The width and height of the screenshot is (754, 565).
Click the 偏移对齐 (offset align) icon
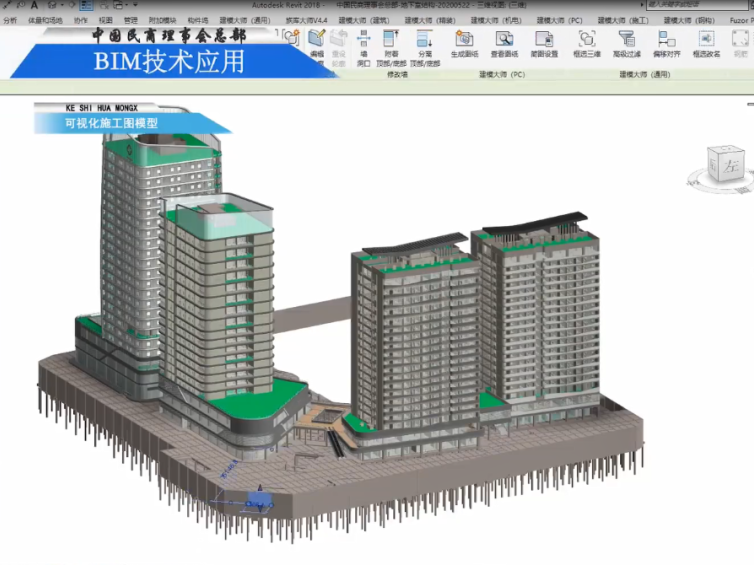click(665, 42)
